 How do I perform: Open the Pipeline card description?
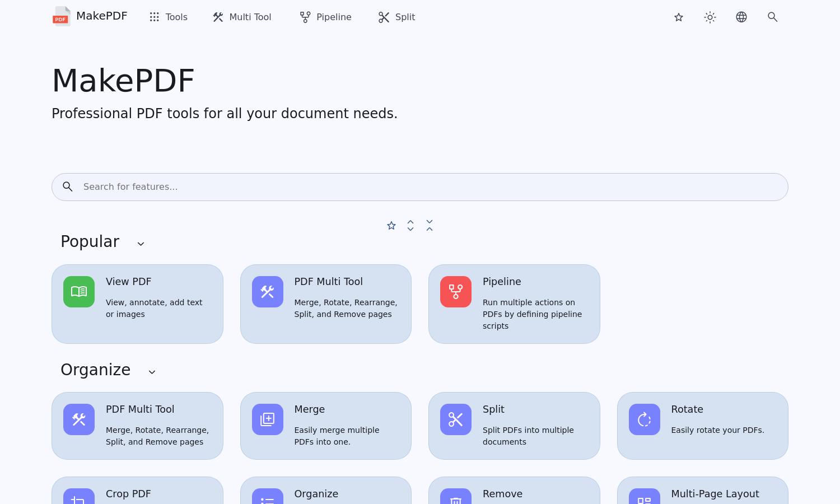pyautogui.click(x=532, y=314)
